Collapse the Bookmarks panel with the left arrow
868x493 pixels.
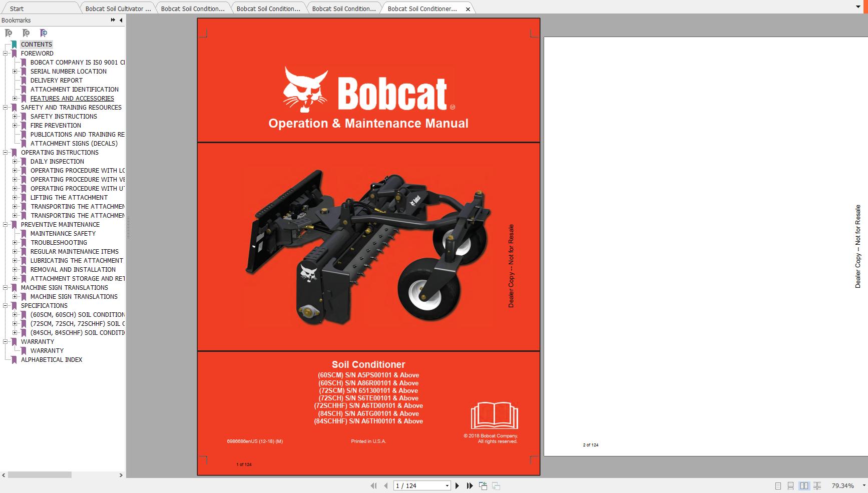(x=120, y=20)
